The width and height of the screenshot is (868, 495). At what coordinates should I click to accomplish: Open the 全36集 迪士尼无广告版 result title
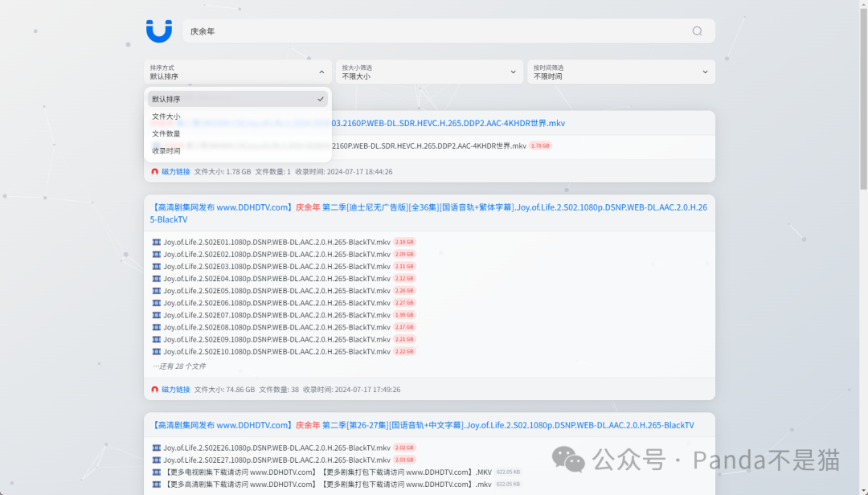428,213
